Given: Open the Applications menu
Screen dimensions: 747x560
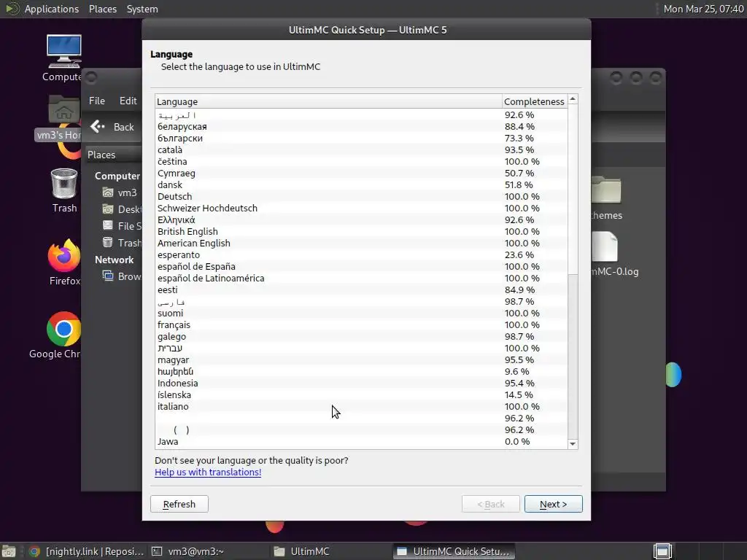Looking at the screenshot, I should click(52, 9).
